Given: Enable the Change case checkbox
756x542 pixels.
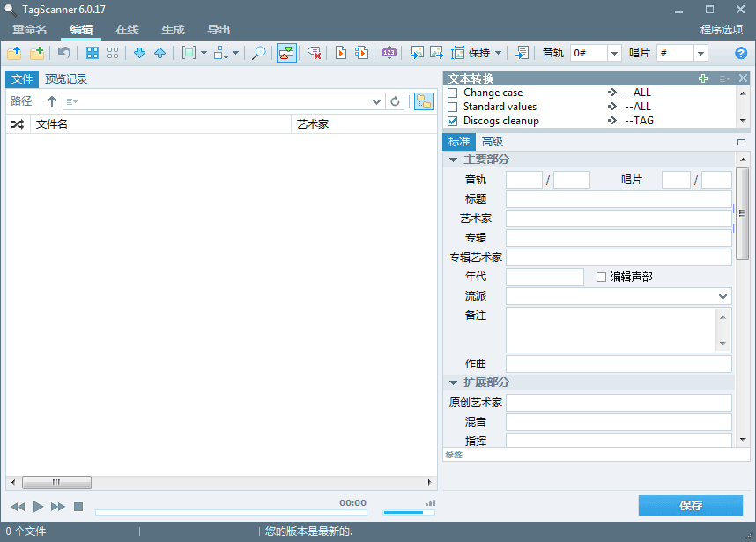Looking at the screenshot, I should [x=452, y=93].
